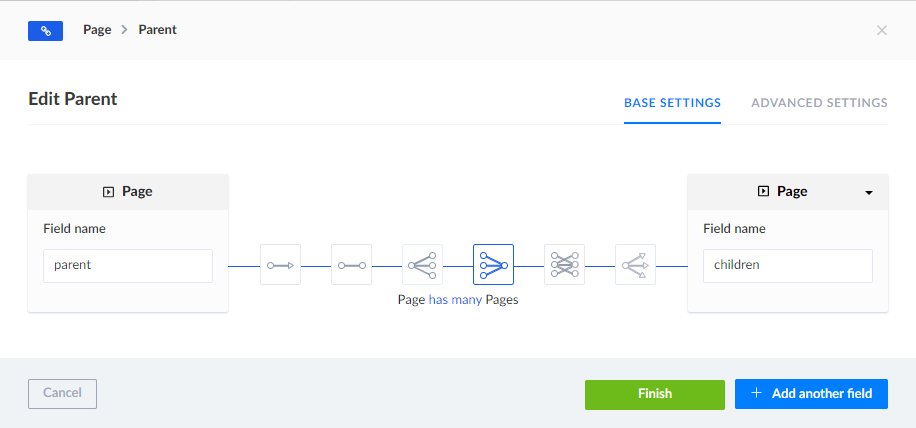916x428 pixels.
Task: Click the right Page content type icon
Action: [763, 191]
